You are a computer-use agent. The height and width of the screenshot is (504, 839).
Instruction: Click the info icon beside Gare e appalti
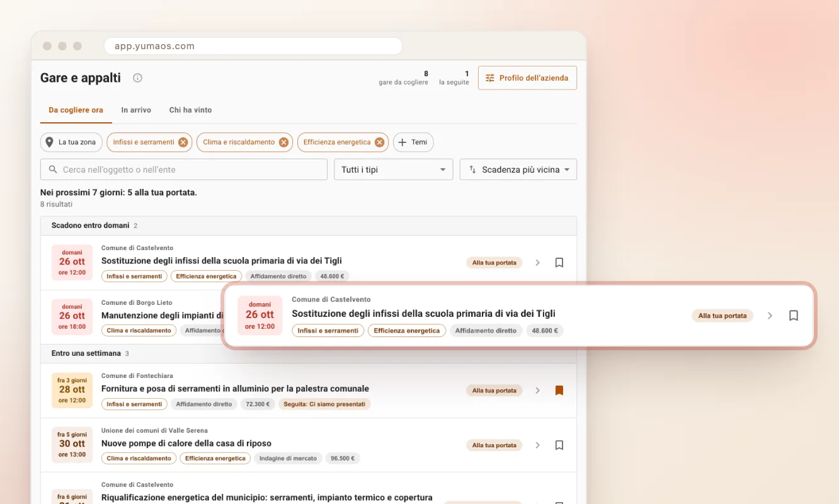(137, 78)
